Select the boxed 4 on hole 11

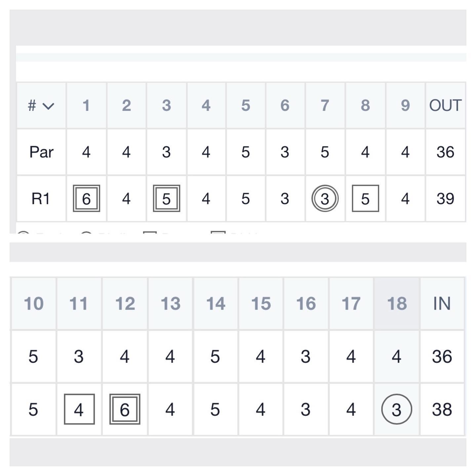79,409
